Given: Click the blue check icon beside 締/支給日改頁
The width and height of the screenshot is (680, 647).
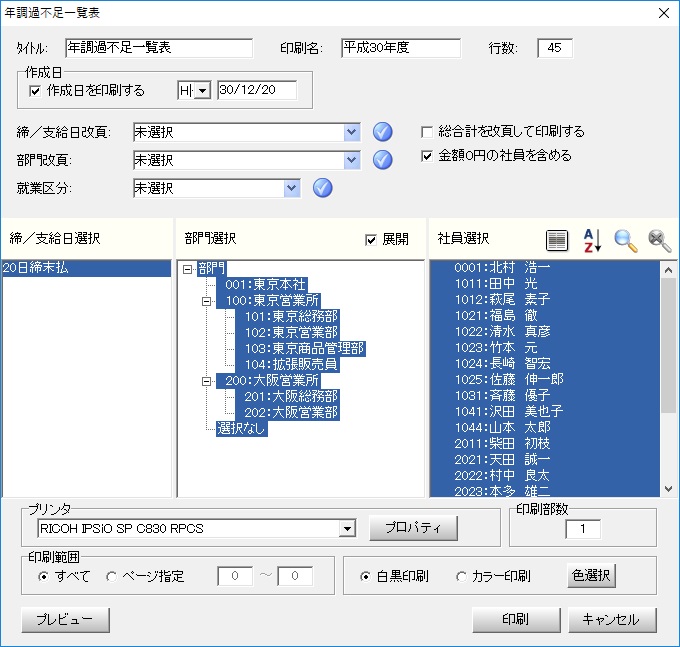Looking at the screenshot, I should point(382,132).
